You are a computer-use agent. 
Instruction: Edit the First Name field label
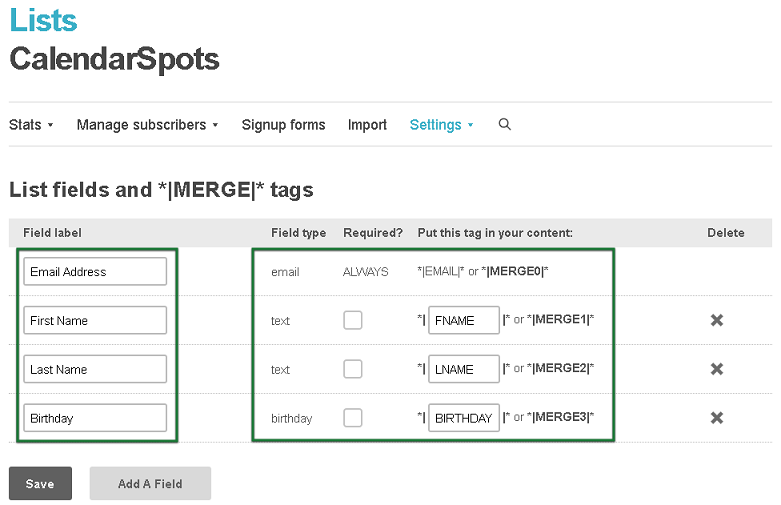click(95, 320)
